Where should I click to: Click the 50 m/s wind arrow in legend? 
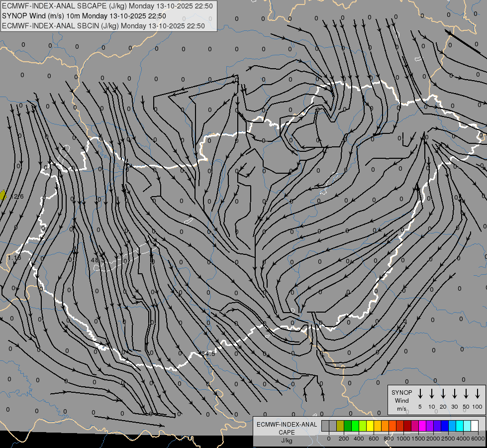click(466, 394)
